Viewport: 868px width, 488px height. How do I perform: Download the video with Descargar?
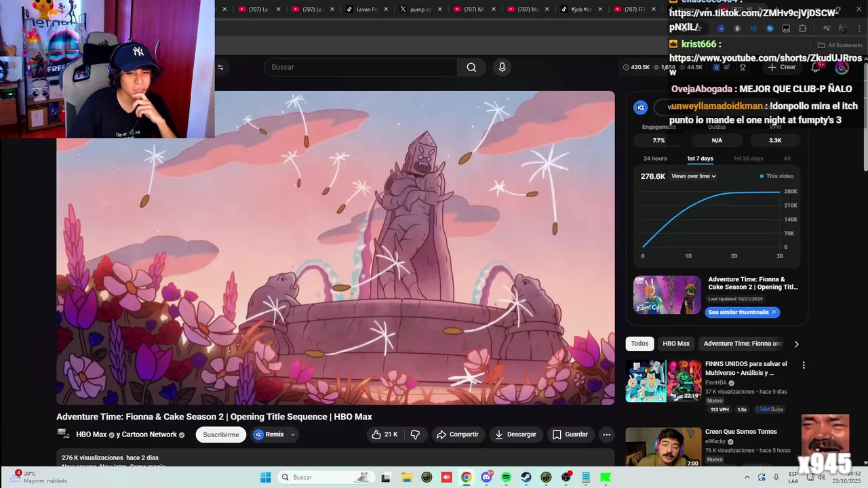pyautogui.click(x=515, y=434)
